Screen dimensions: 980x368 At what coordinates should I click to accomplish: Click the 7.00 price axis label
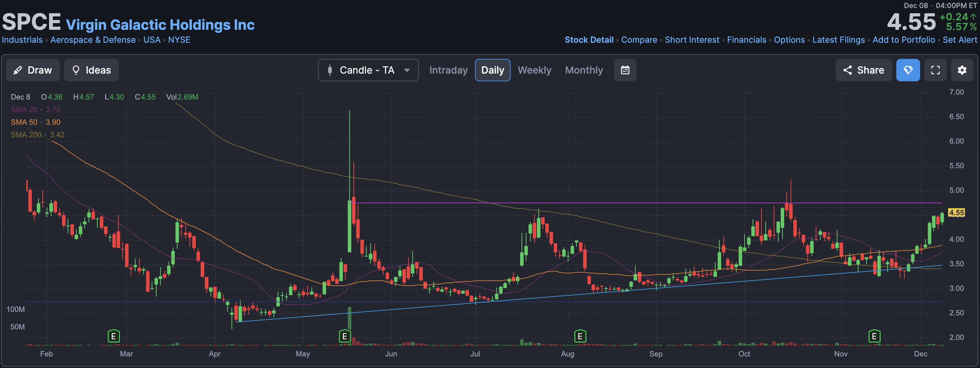pos(957,92)
